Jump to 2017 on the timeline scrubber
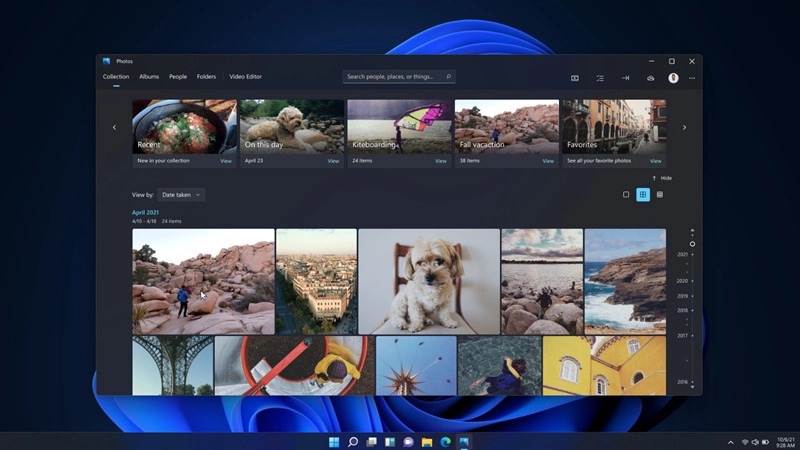The image size is (800, 450). tap(682, 336)
